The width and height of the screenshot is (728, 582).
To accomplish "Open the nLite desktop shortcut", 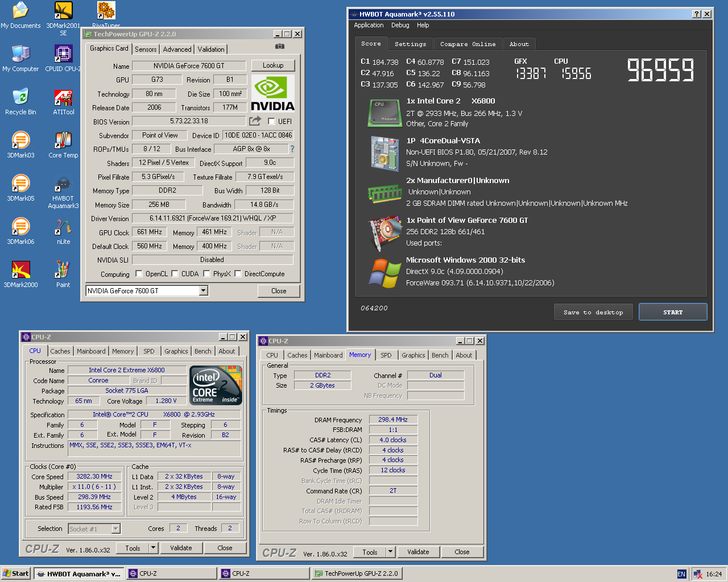I will (x=63, y=231).
